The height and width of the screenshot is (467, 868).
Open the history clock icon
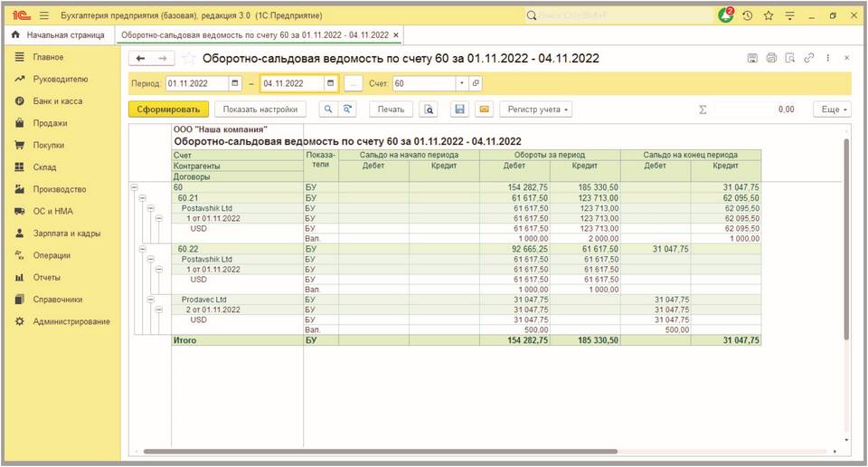[748, 15]
